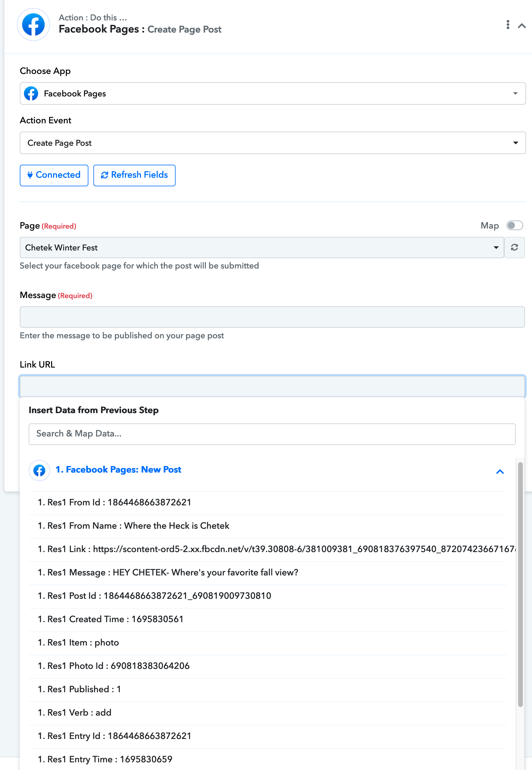532x770 pixels.
Task: Refresh the Page list with the reload icon
Action: click(x=514, y=247)
